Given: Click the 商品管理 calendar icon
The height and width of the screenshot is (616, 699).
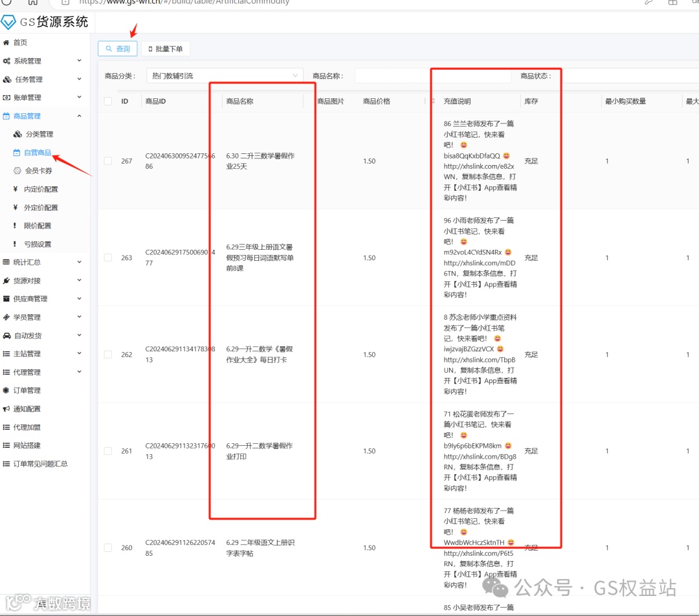Looking at the screenshot, I should click(6, 116).
